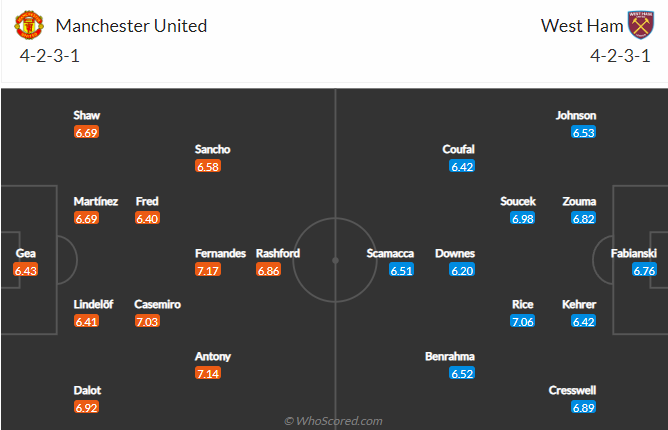This screenshot has width=668, height=430.
Task: Click Soucek's 6.98 rating badge
Action: click(523, 218)
